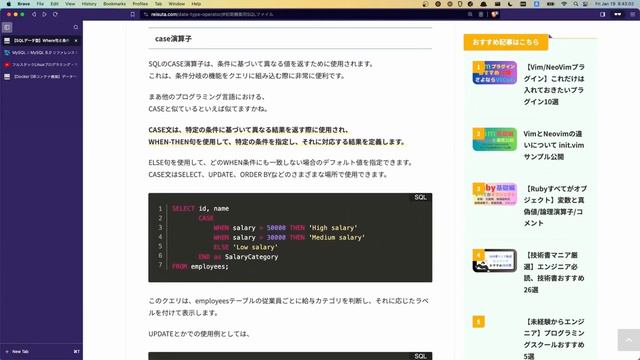The height and width of the screenshot is (360, 640).
Task: Open the Window menu
Action: [177, 4]
